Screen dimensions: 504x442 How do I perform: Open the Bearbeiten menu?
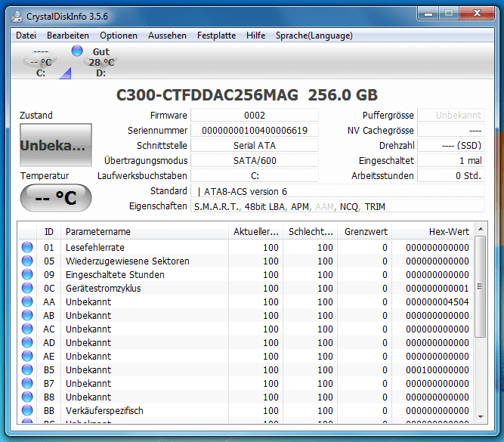click(x=68, y=36)
